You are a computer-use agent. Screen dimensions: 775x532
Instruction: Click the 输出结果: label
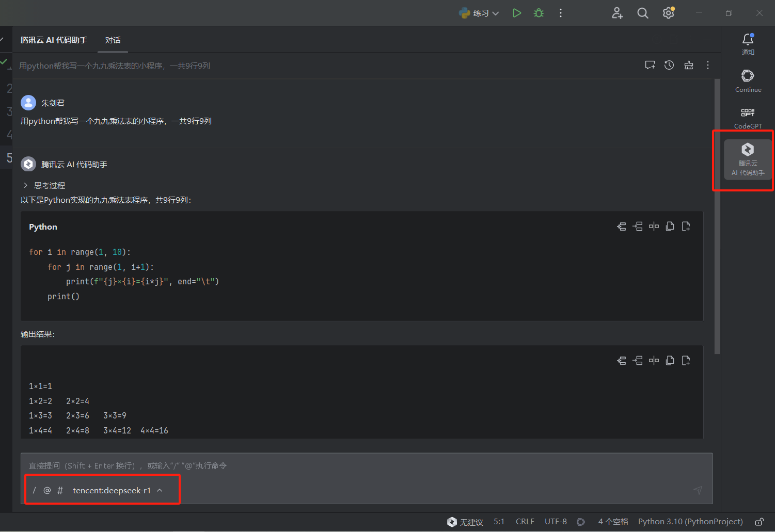38,334
